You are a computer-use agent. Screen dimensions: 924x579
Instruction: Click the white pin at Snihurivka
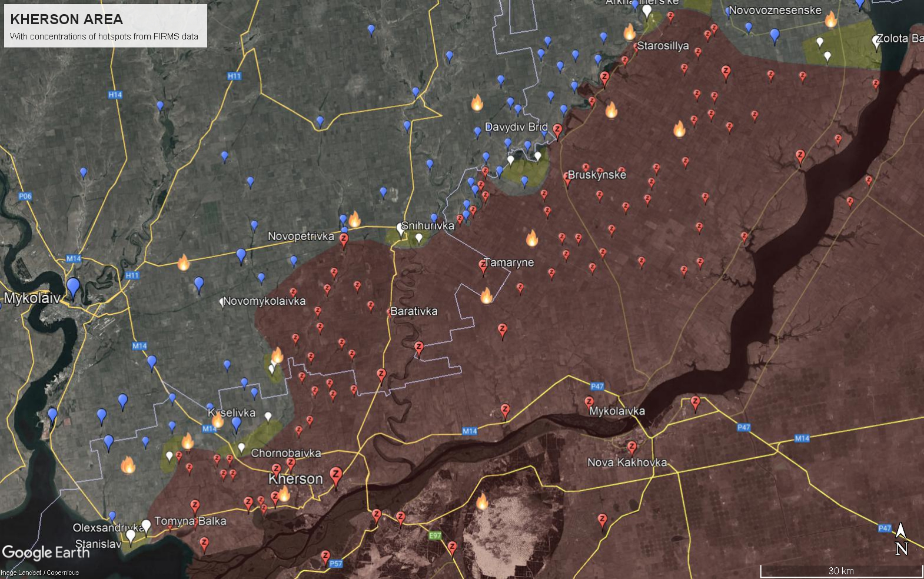click(x=401, y=228)
